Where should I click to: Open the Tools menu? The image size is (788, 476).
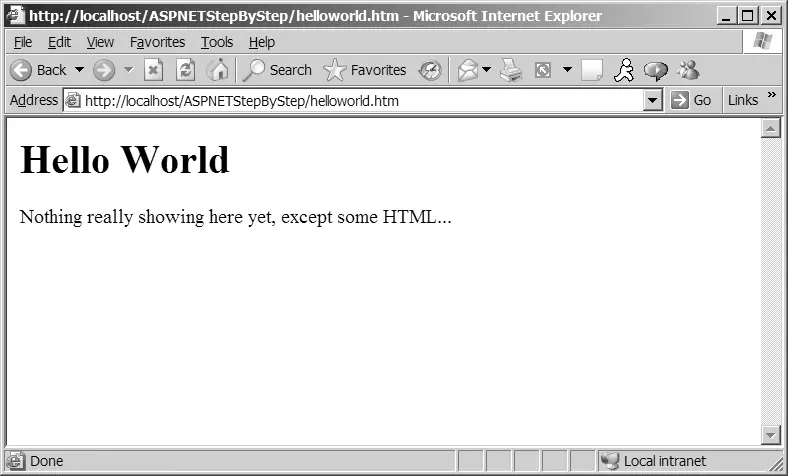[x=217, y=42]
